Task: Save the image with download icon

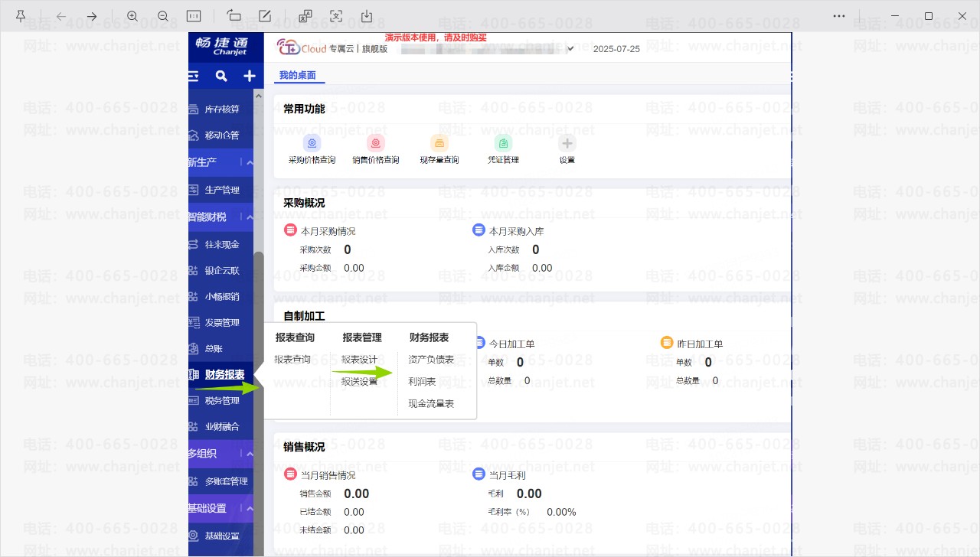Action: [367, 16]
